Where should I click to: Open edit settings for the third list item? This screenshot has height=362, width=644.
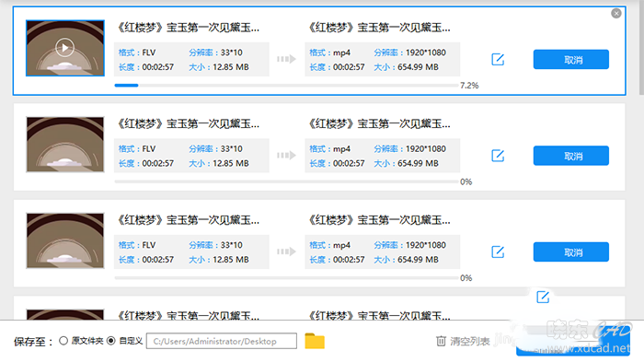pos(498,251)
